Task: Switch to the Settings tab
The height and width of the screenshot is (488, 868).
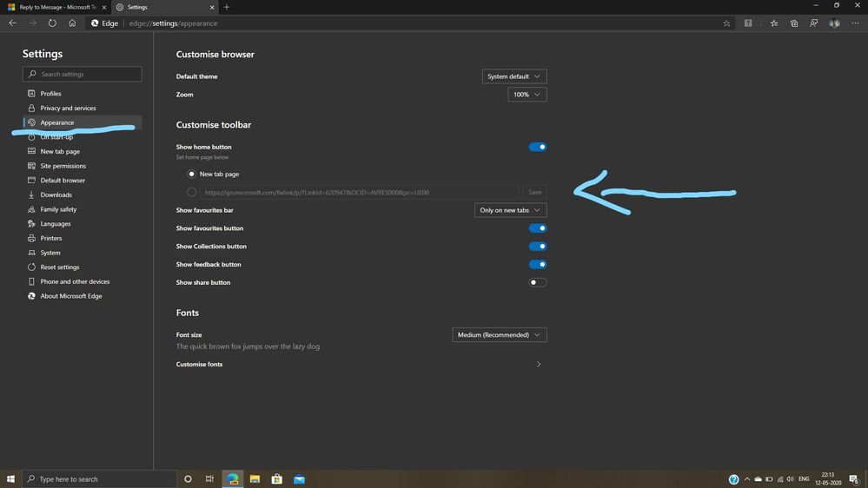Action: click(164, 7)
